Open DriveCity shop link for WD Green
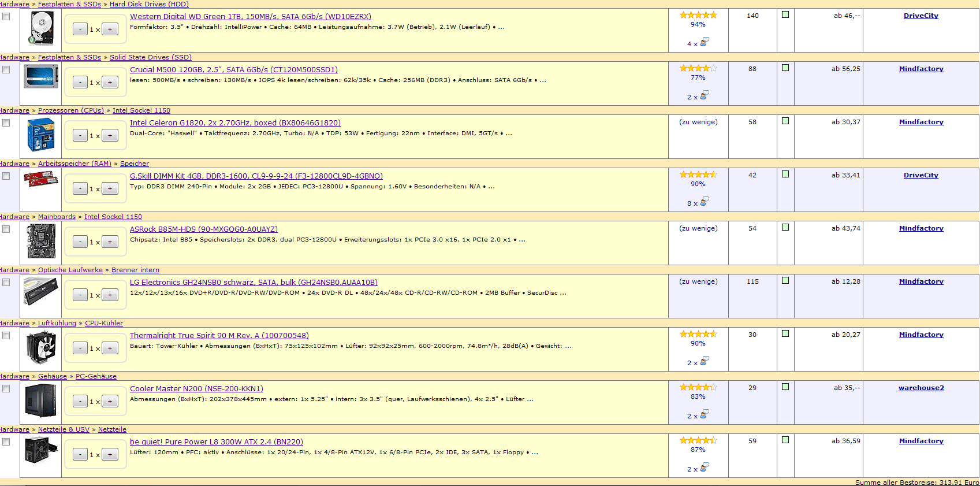The image size is (980, 486). click(x=921, y=16)
